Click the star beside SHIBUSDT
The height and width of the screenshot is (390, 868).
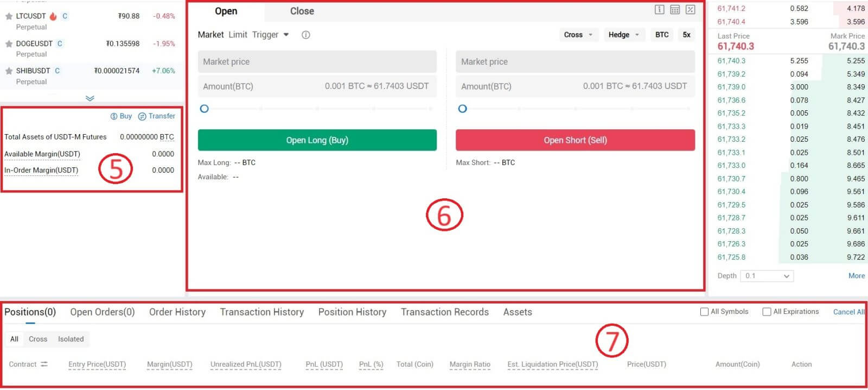coord(9,71)
